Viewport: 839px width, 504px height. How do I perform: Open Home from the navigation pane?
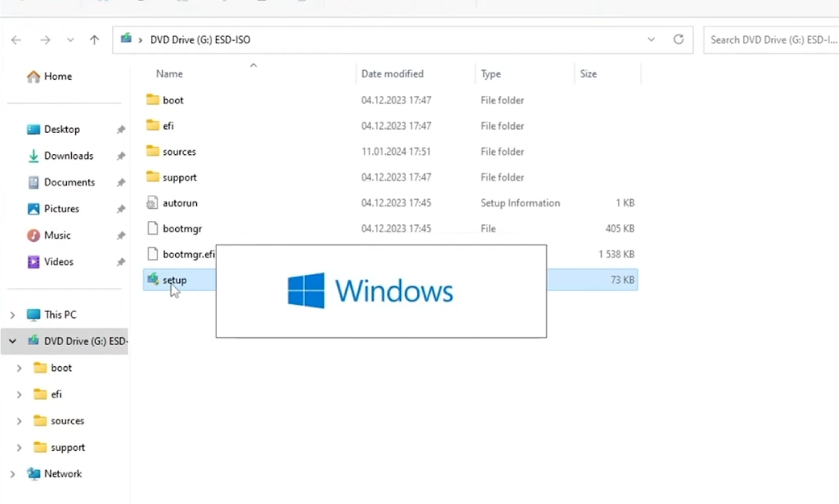coord(56,76)
